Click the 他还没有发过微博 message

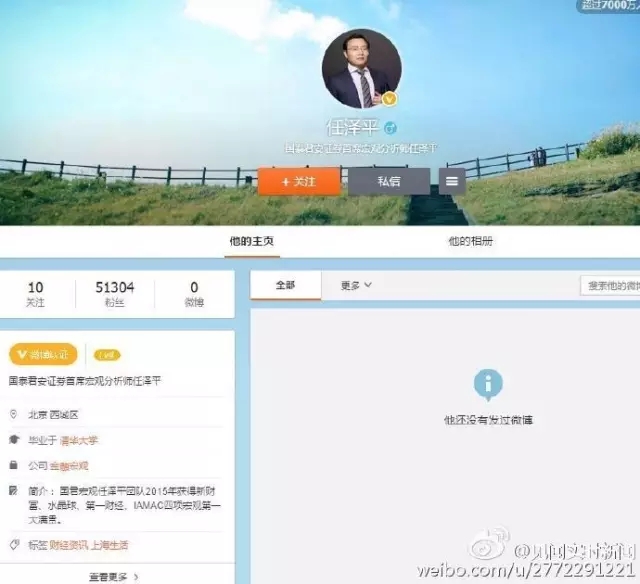pos(489,420)
